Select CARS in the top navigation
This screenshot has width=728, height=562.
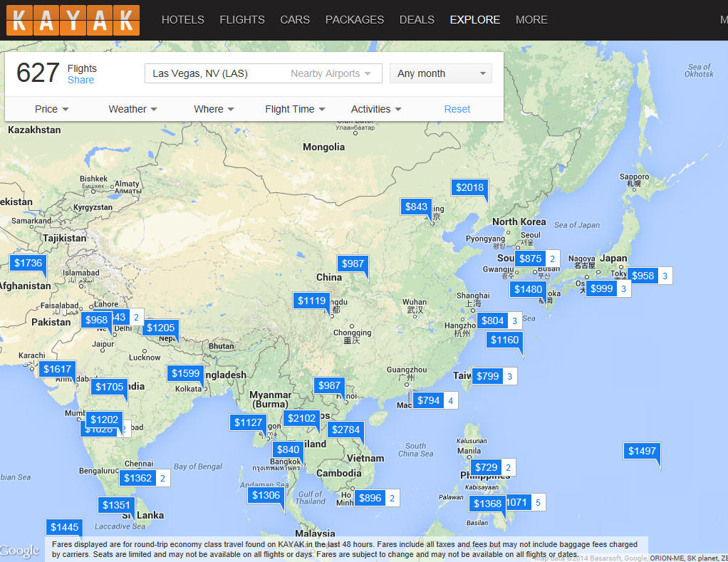tap(295, 20)
